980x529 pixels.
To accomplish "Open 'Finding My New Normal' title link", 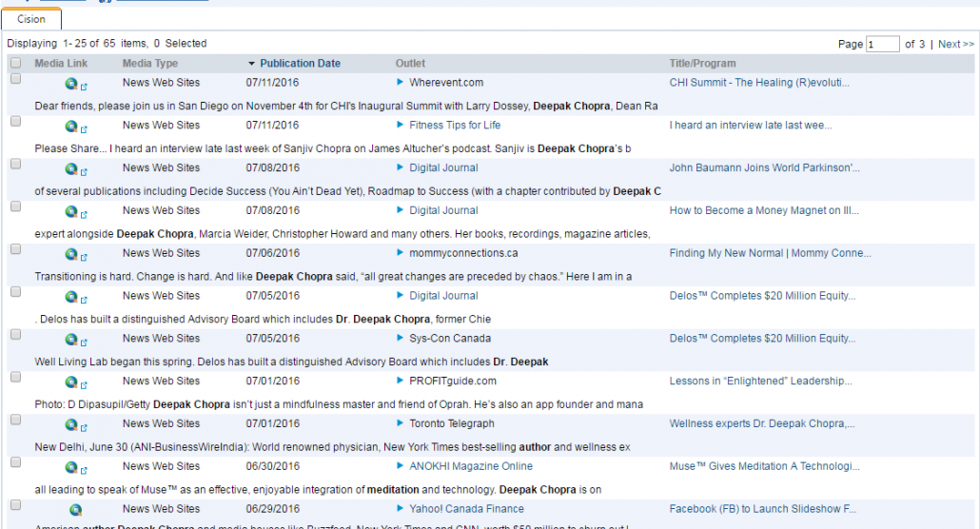I will 770,253.
